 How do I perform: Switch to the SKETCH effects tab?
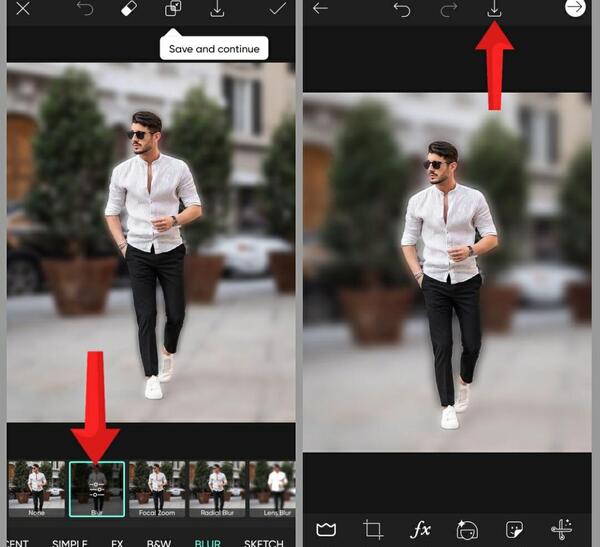click(x=264, y=543)
